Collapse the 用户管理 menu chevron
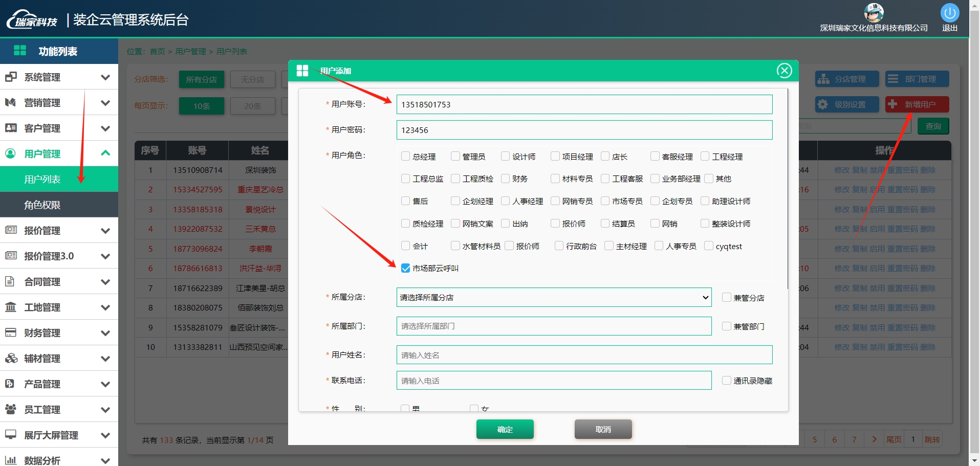 [x=105, y=153]
